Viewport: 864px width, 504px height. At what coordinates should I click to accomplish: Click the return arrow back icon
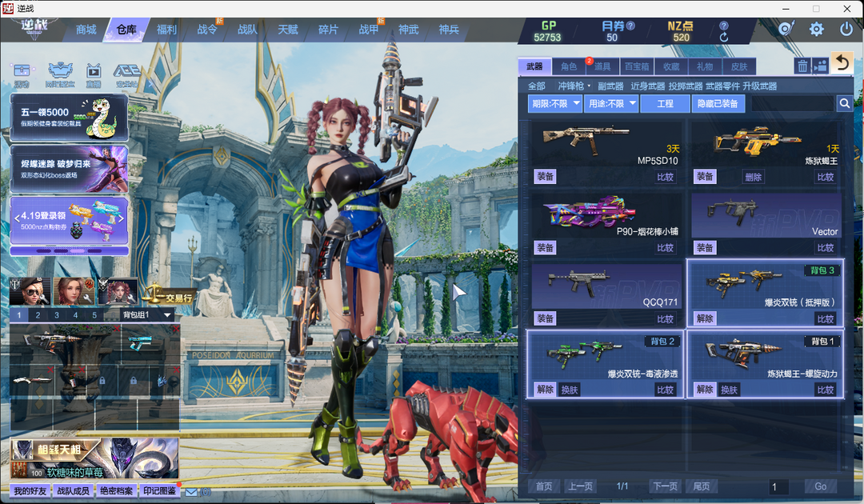pyautogui.click(x=842, y=62)
